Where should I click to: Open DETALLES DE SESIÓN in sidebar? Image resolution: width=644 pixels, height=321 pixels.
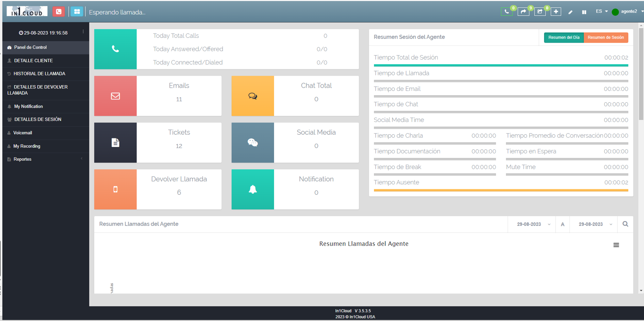click(45, 119)
